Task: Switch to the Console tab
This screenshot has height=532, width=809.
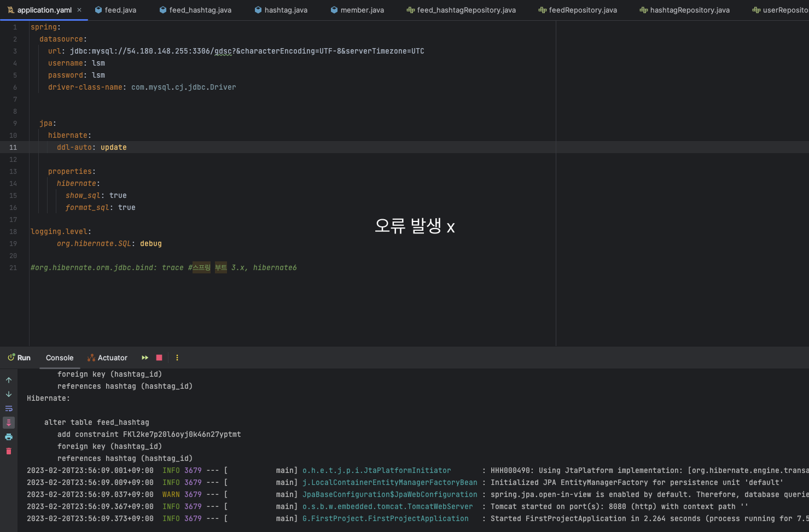Action: point(60,358)
